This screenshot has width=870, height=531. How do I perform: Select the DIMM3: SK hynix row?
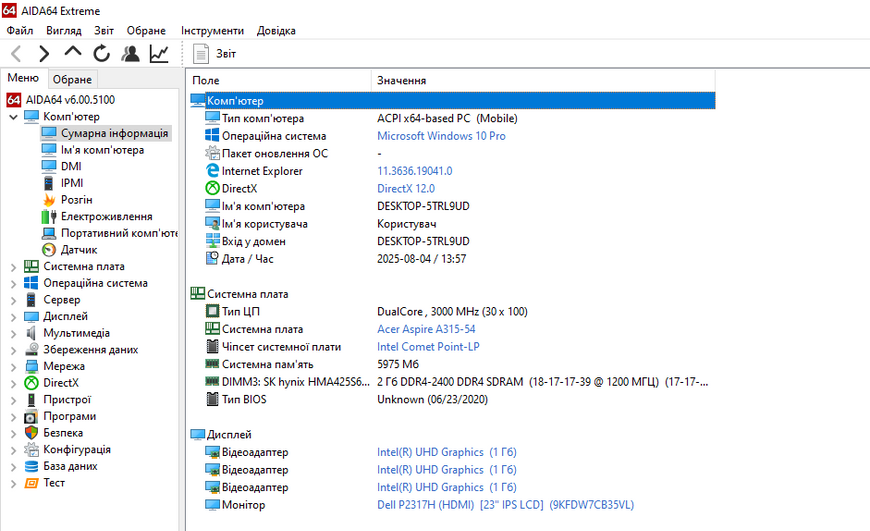click(453, 382)
